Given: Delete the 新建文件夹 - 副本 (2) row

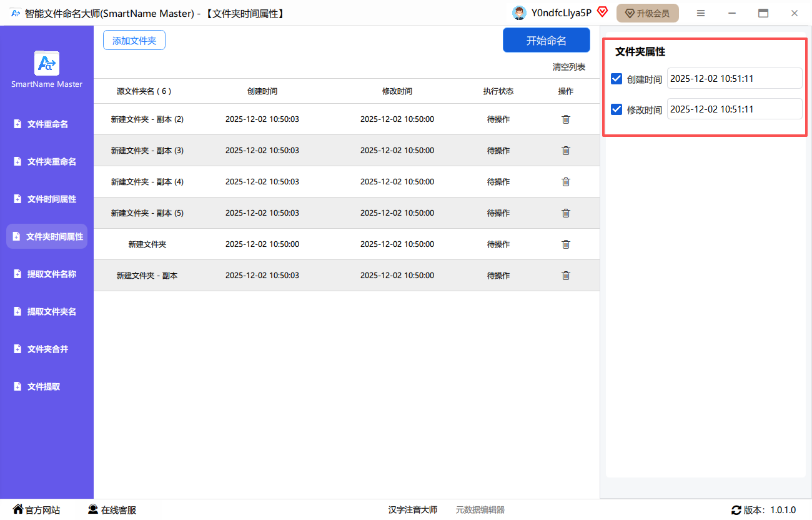Looking at the screenshot, I should tap(566, 119).
